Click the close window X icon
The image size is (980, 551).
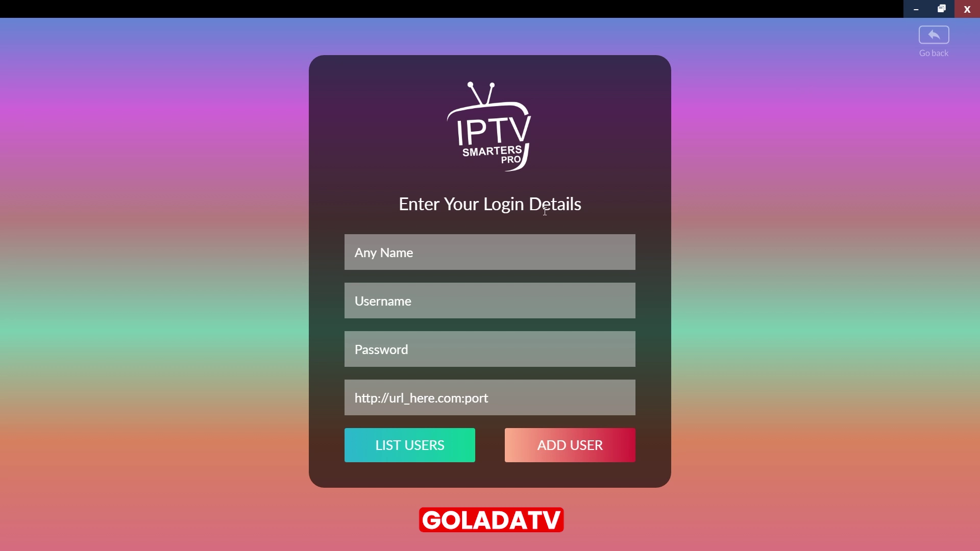pyautogui.click(x=967, y=9)
